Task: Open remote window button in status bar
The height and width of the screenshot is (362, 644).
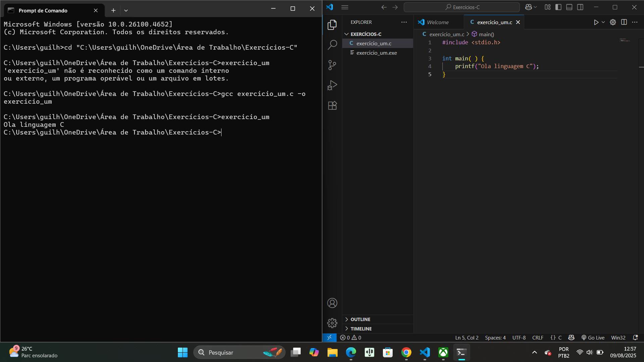Action: [330, 338]
